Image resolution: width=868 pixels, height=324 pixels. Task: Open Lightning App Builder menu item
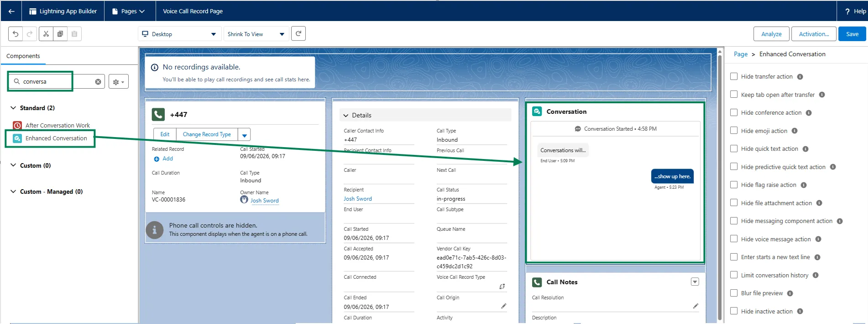[63, 11]
